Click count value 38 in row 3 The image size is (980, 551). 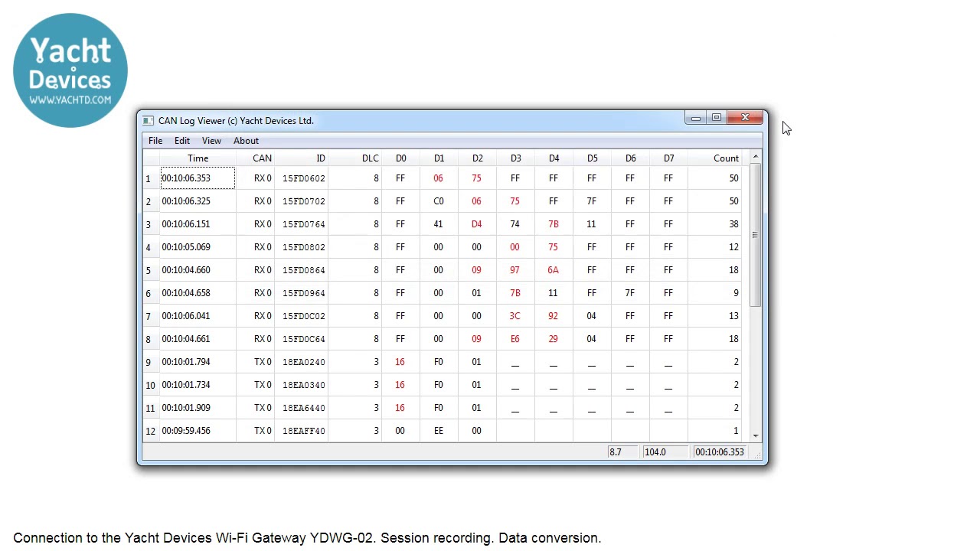pos(714,224)
